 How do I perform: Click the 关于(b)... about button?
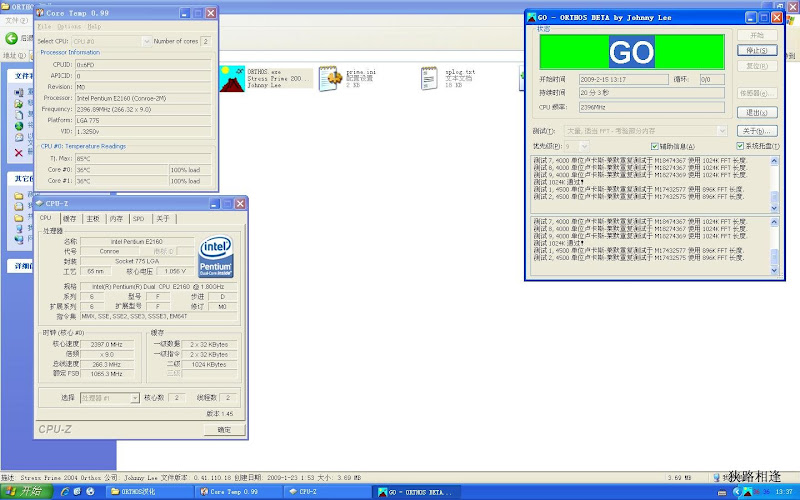[x=757, y=131]
